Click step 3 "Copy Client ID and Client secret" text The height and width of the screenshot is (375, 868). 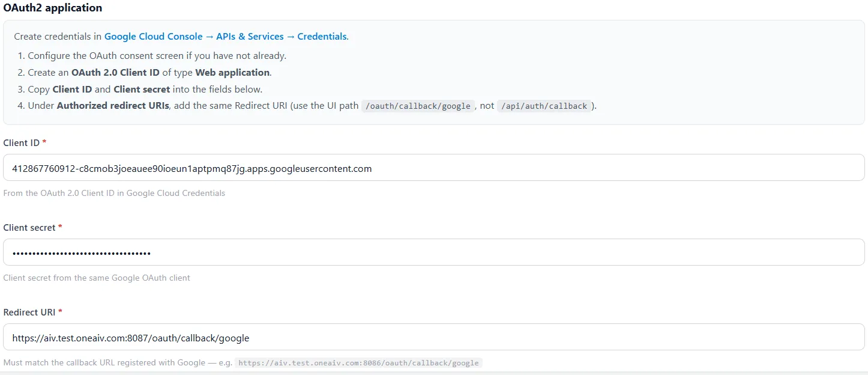pos(145,90)
